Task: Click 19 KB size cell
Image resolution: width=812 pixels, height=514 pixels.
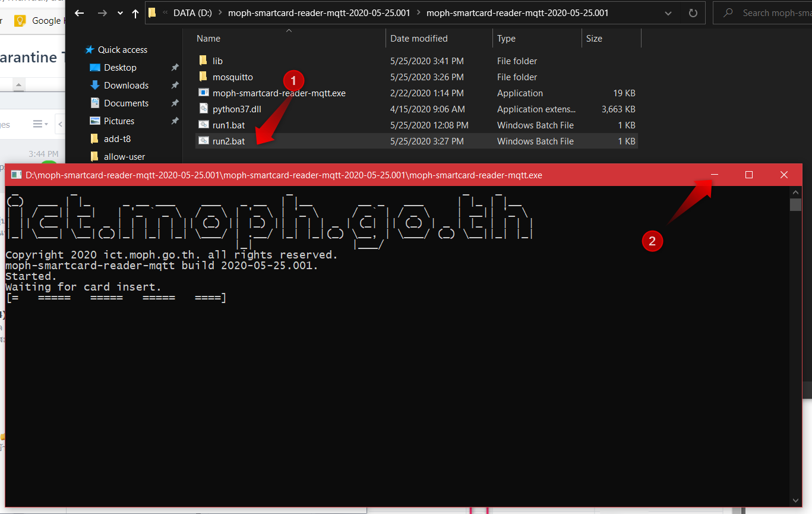Action: 624,93
